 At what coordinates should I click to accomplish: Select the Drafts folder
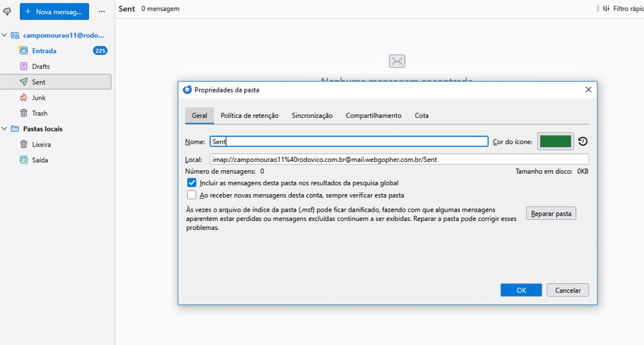56,66
